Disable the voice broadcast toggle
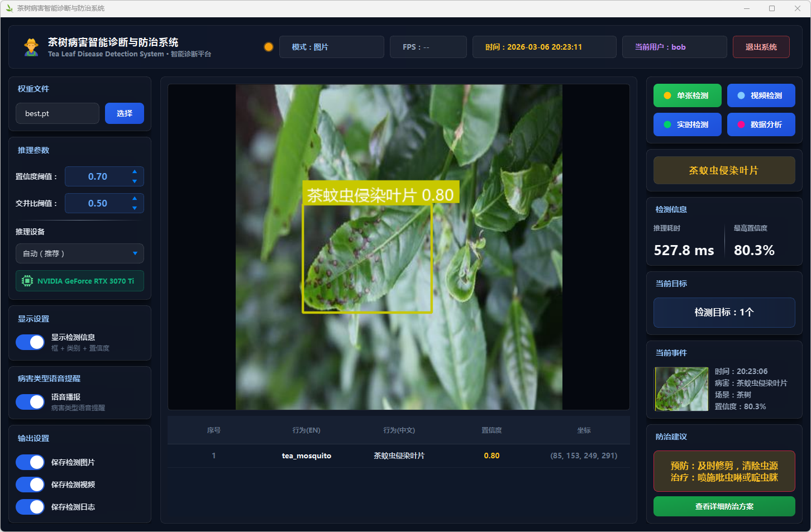This screenshot has width=811, height=532. 30,402
